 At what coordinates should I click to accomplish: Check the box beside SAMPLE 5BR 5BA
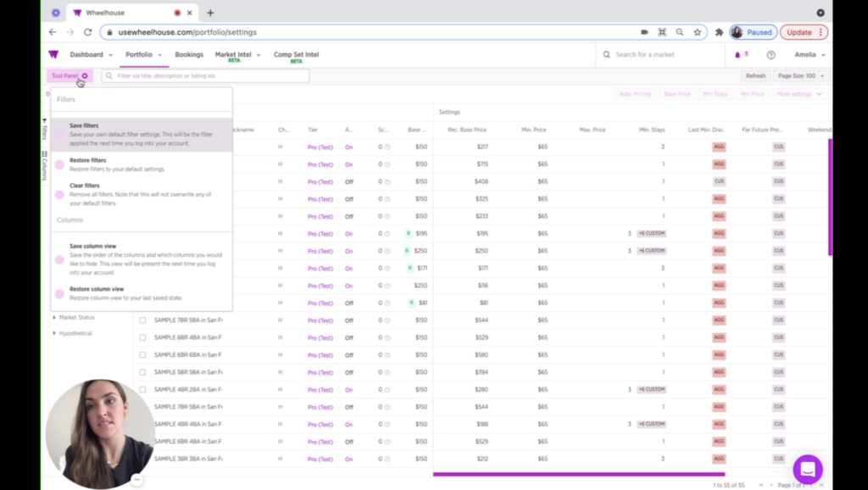pos(142,372)
